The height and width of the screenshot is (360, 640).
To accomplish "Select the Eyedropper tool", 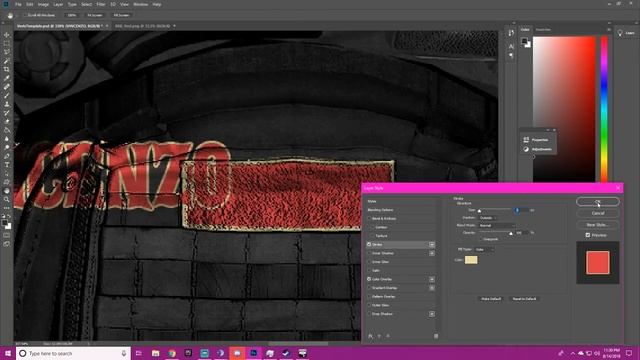I will (x=7, y=78).
